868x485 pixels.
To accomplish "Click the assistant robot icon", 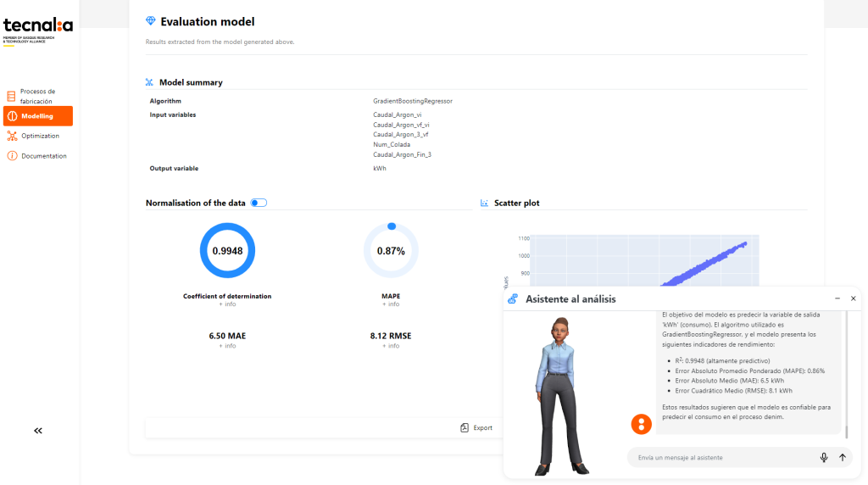I will (513, 299).
